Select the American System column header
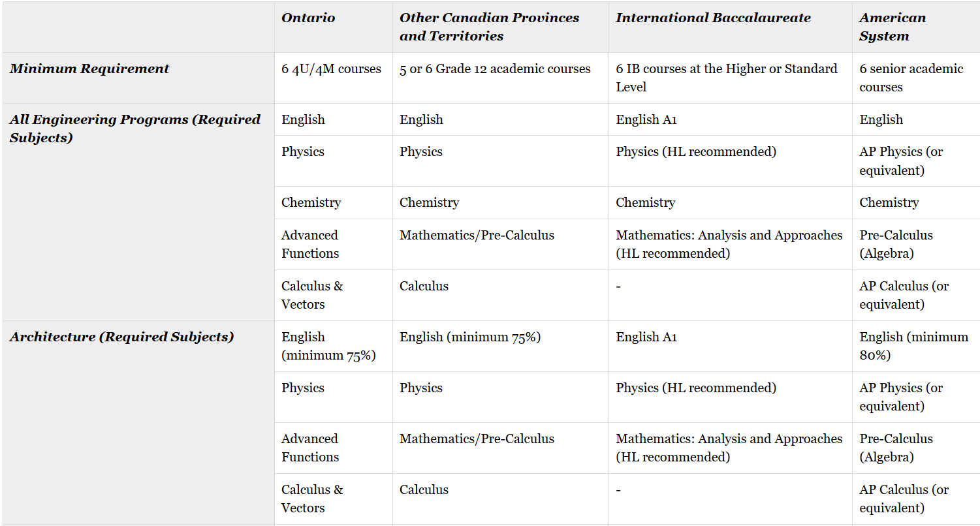The width and height of the screenshot is (980, 526). (892, 27)
